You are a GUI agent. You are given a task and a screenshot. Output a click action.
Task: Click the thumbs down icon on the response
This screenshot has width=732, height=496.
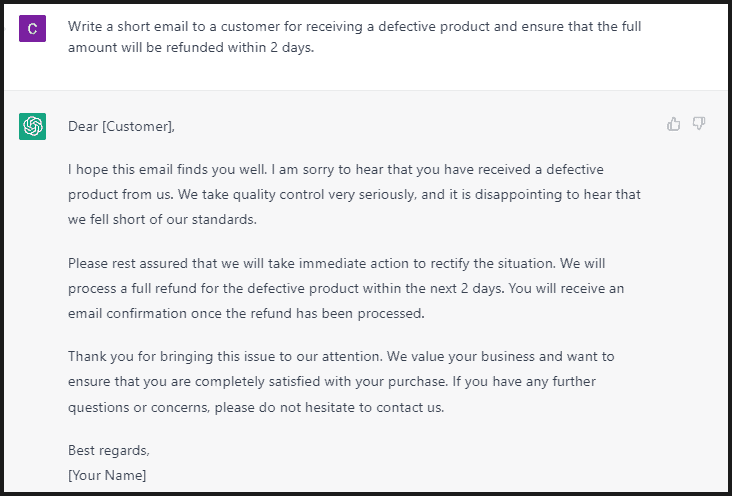(699, 124)
